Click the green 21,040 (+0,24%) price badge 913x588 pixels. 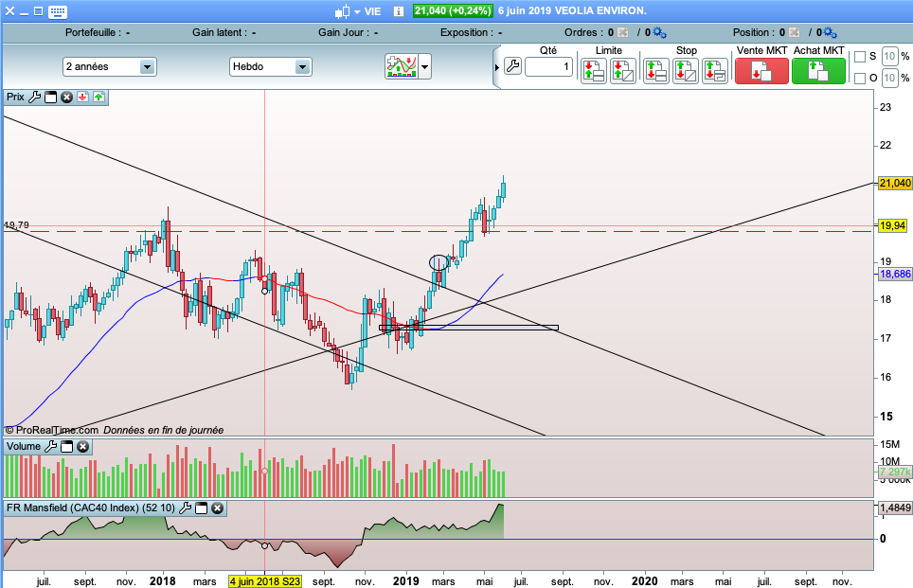click(453, 10)
